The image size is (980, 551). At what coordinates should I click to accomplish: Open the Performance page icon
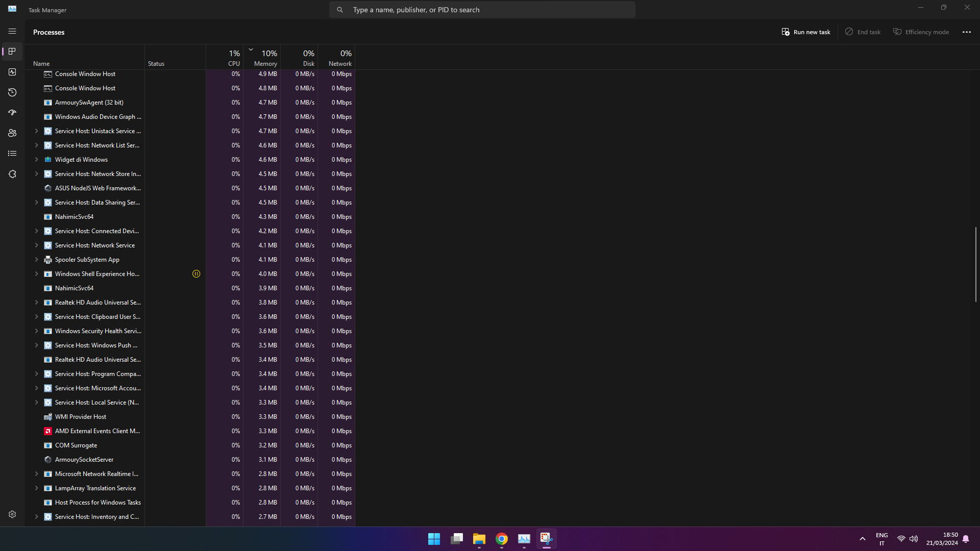coord(12,72)
